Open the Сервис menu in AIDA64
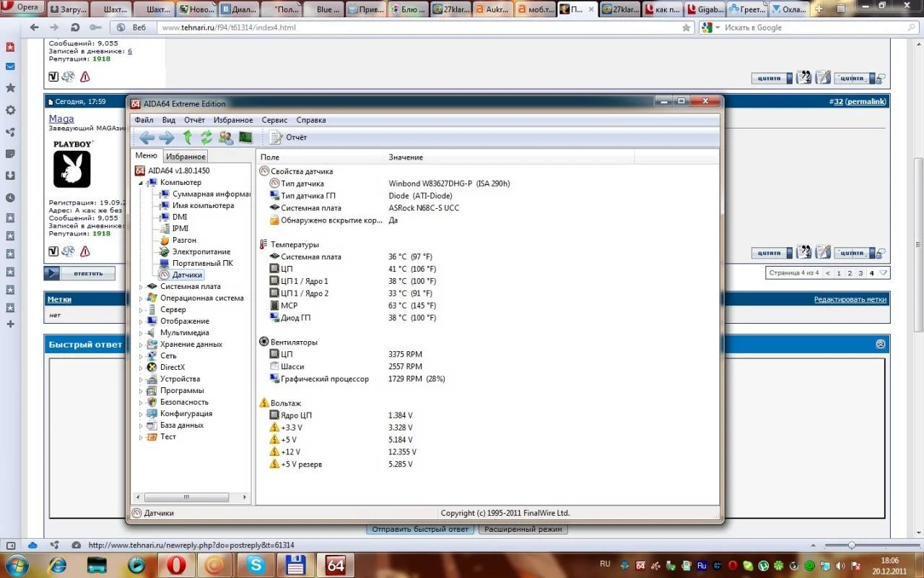The height and width of the screenshot is (578, 924). [274, 120]
